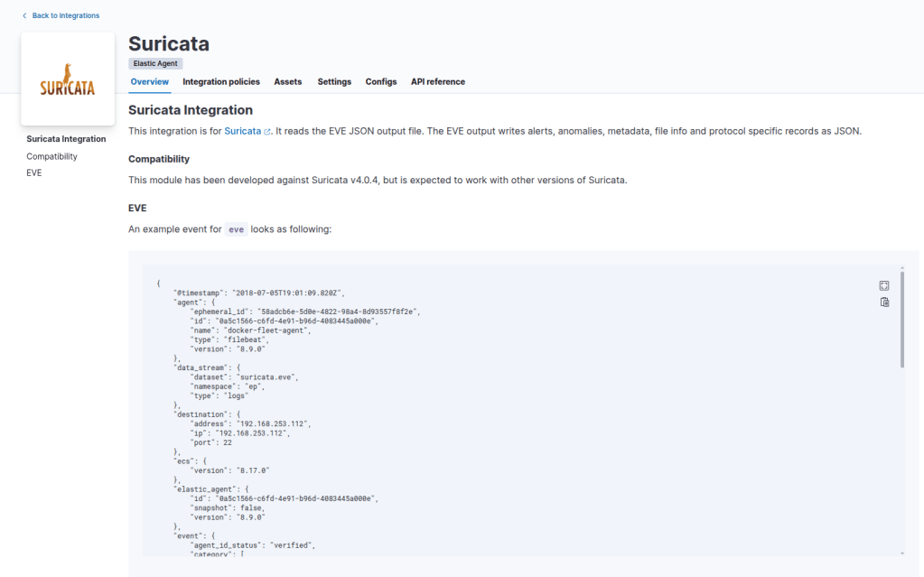Switch to the Configs tab

[381, 82]
